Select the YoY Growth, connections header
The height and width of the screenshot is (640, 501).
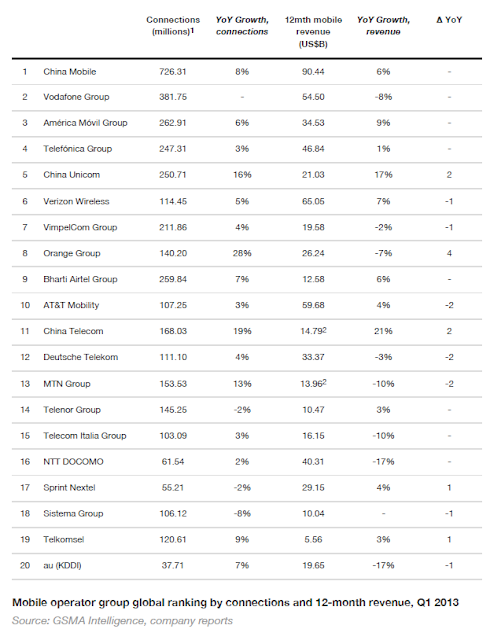click(x=242, y=26)
